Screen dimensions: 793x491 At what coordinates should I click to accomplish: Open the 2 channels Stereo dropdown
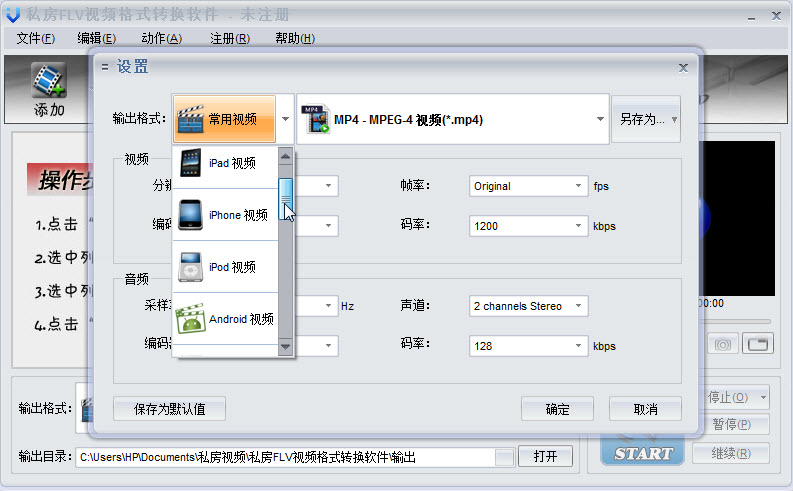[x=578, y=305]
